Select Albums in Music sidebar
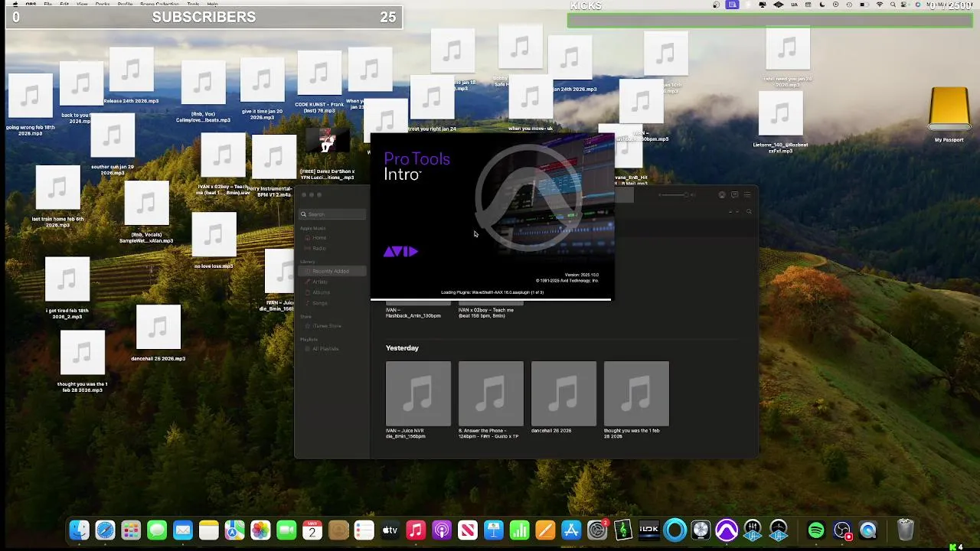980x551 pixels. tap(321, 292)
